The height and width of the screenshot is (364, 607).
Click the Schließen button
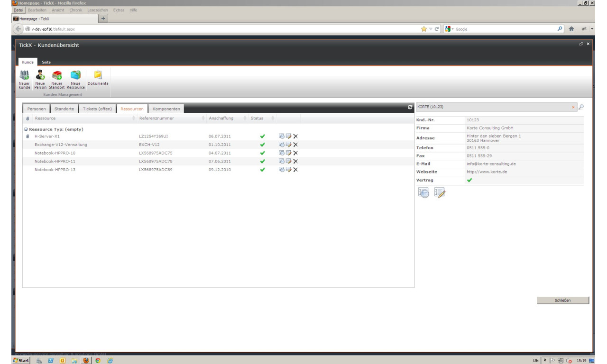563,300
